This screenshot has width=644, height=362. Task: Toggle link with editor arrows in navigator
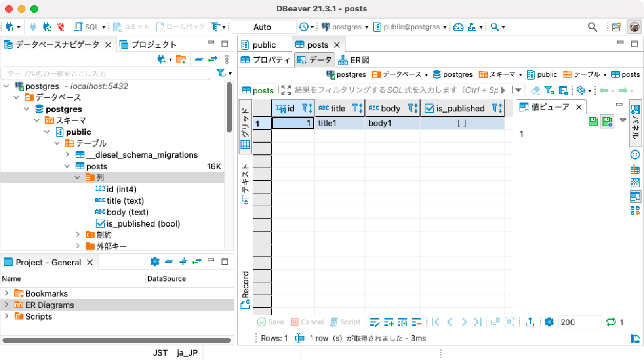tap(213, 59)
